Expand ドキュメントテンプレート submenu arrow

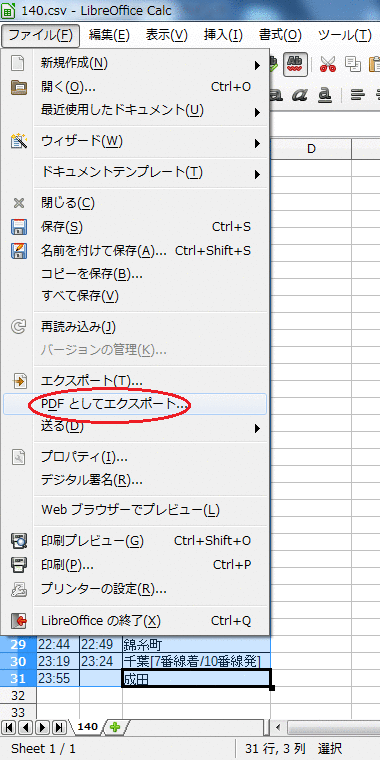tap(257, 174)
